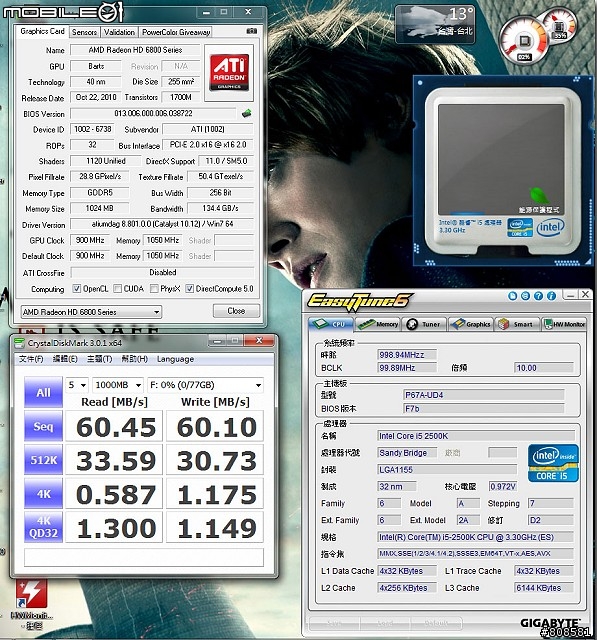Select the CPU tab in EasyTune6
597x640 pixels.
coord(331,324)
